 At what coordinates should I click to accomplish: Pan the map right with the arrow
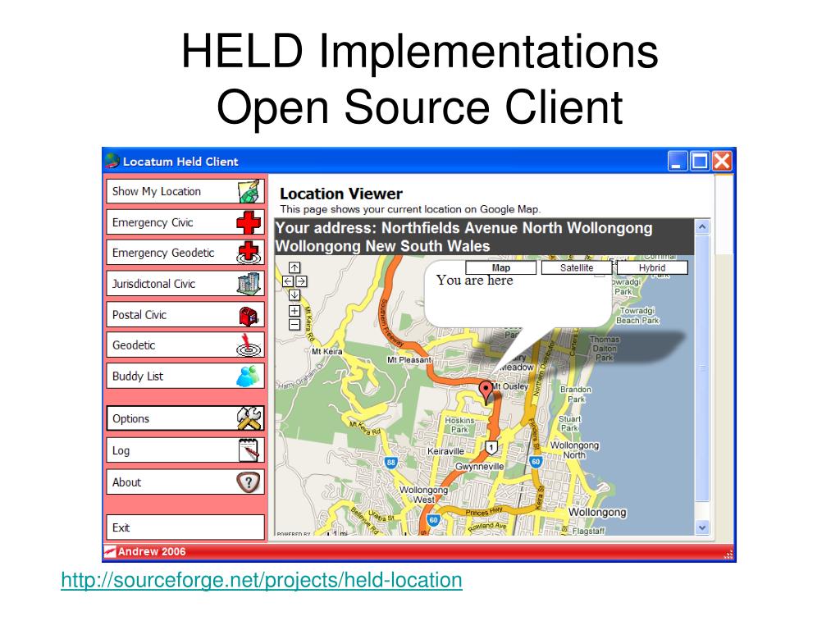pos(301,281)
